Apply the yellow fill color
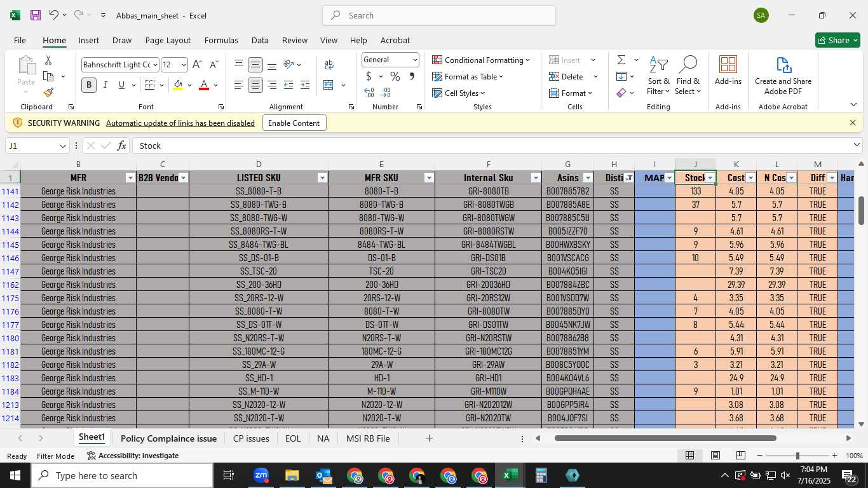 [x=178, y=85]
